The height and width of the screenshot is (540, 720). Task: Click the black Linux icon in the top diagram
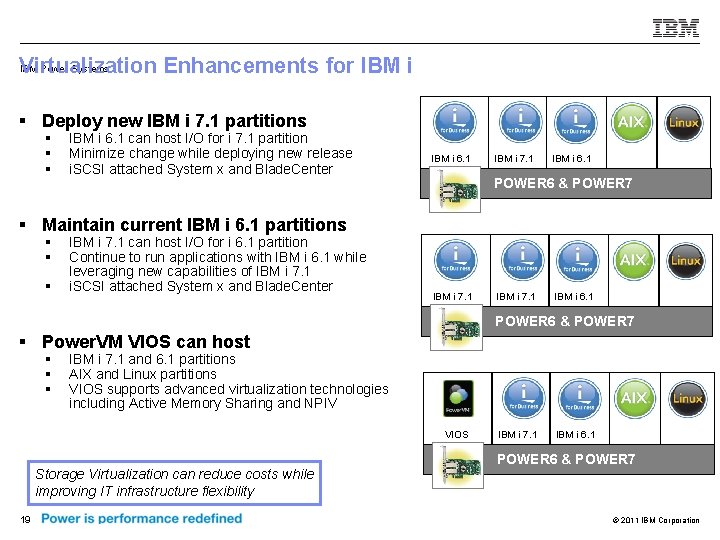pos(684,123)
